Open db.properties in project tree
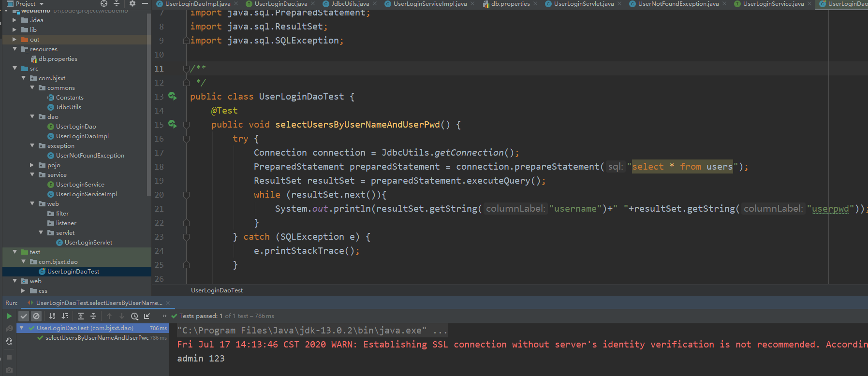This screenshot has width=868, height=376. (58, 59)
